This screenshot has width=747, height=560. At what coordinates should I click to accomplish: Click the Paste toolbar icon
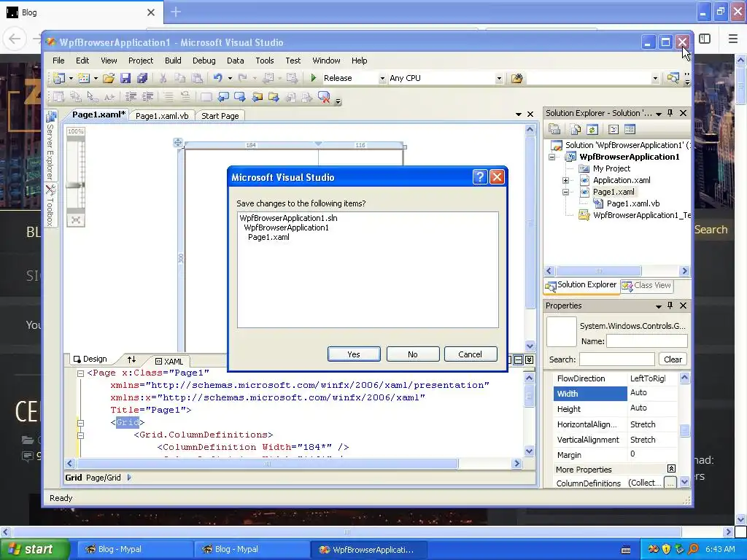[x=197, y=78]
